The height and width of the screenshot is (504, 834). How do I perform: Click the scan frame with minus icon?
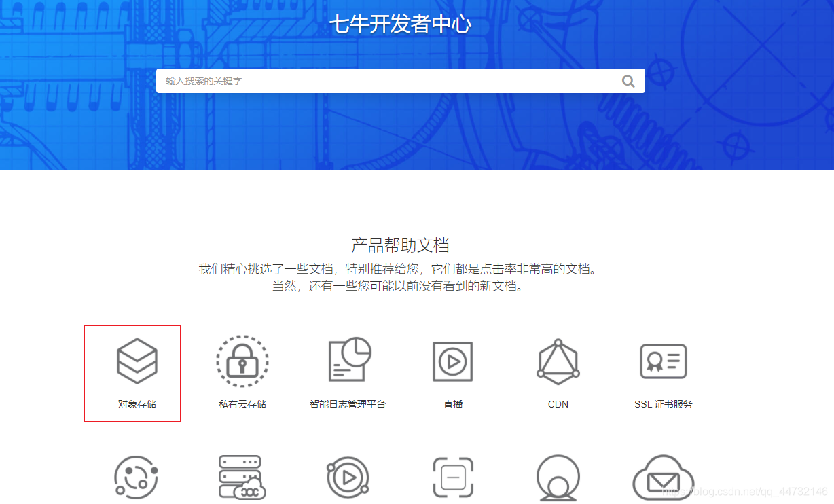tap(453, 478)
